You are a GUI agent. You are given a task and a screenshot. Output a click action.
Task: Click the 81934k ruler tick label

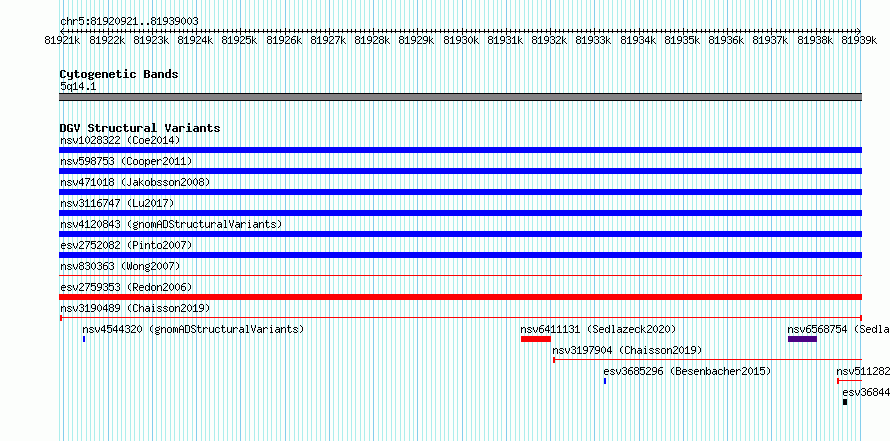click(x=639, y=40)
